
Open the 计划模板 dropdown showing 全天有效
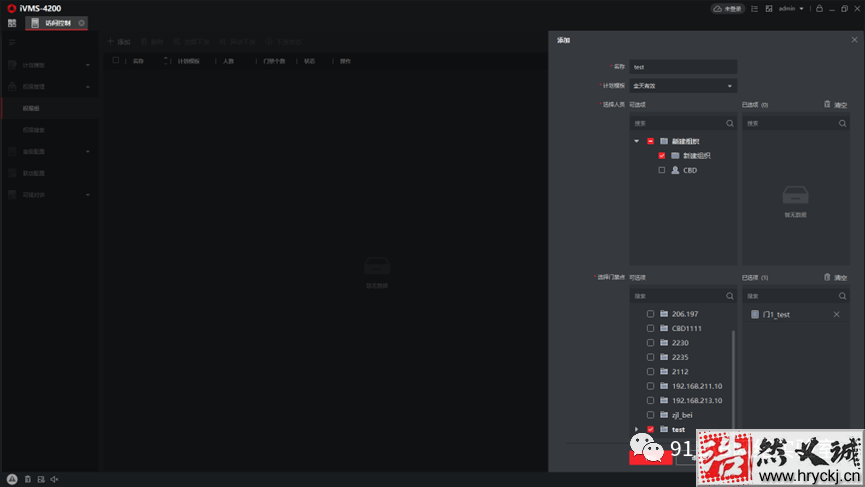click(683, 86)
